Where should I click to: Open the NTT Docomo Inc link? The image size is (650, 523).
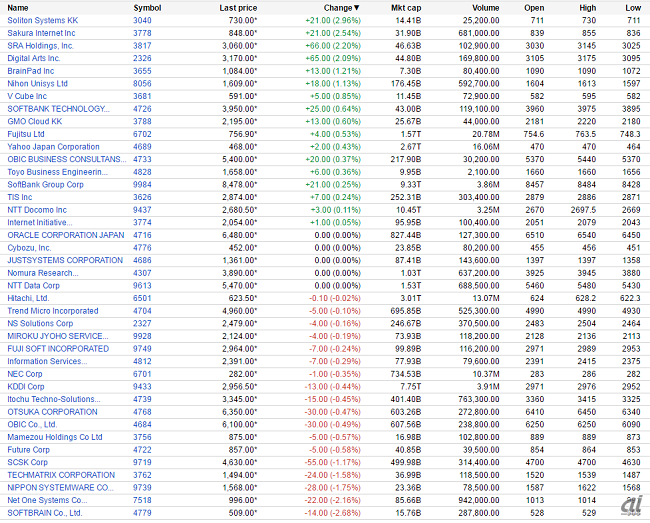point(37,210)
